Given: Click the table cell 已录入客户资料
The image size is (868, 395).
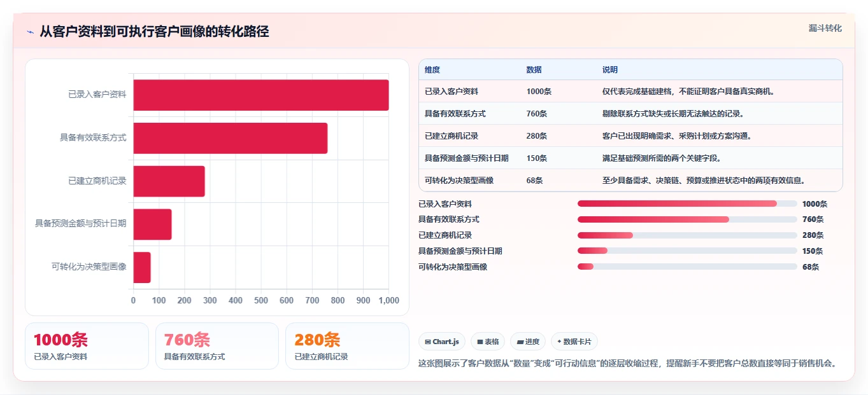Looking at the screenshot, I should (x=452, y=92).
